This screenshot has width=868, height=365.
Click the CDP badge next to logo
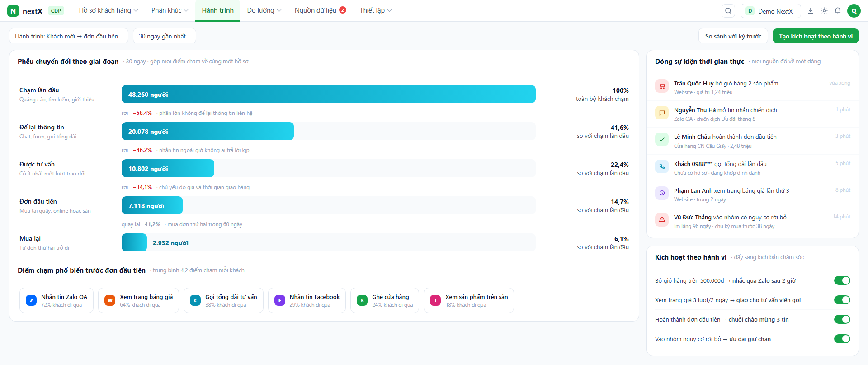56,11
